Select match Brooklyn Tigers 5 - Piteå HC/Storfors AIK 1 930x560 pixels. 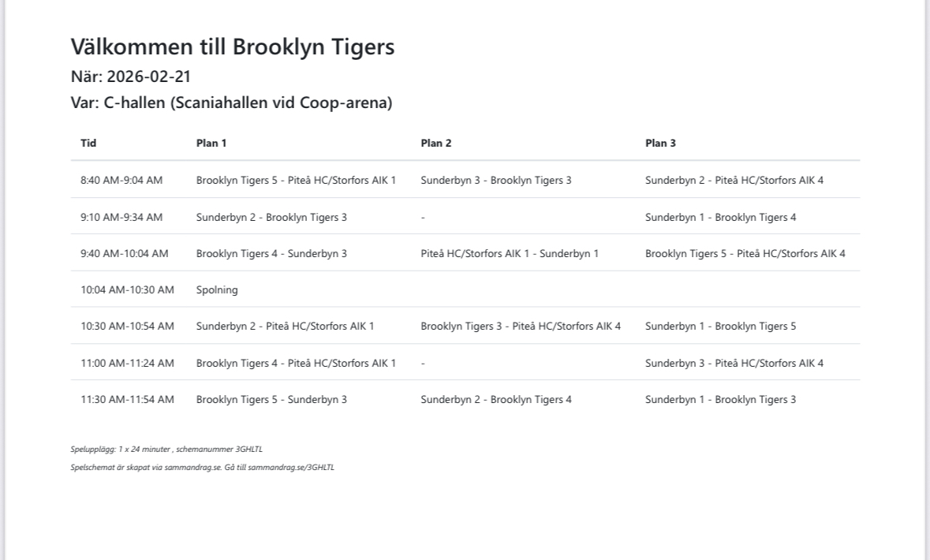296,181
